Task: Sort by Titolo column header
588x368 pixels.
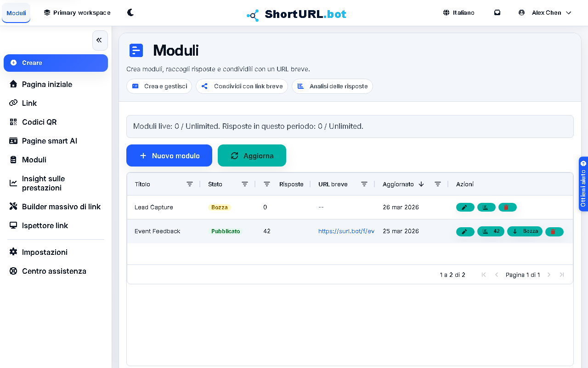Action: tap(142, 184)
